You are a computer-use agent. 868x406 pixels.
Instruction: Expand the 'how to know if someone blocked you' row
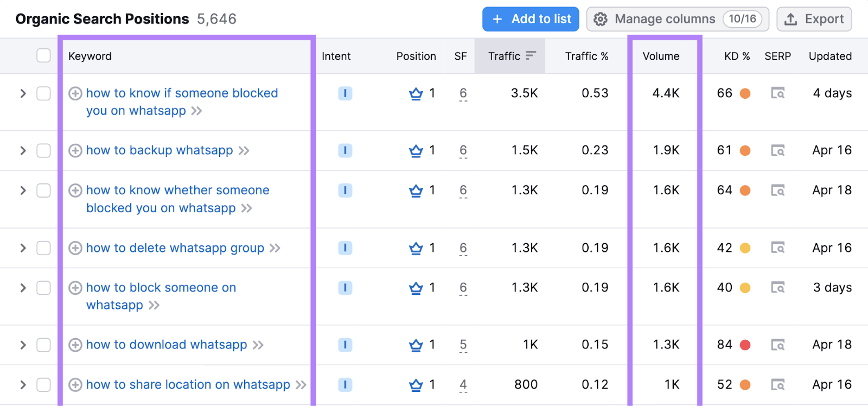23,93
